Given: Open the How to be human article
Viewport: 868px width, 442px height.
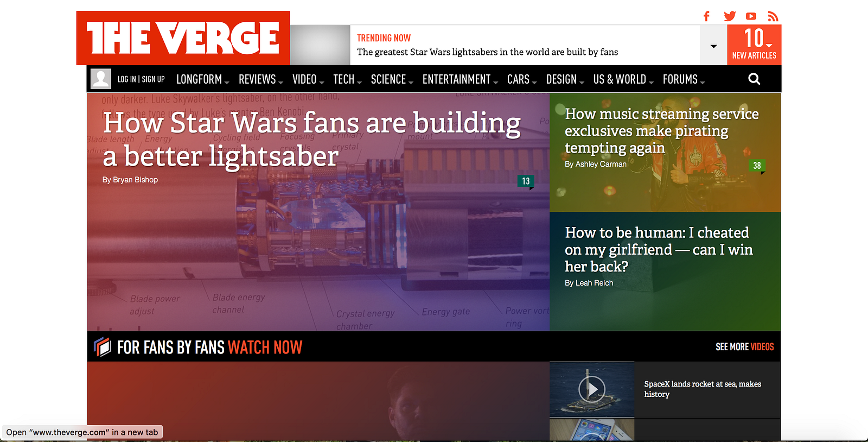Looking at the screenshot, I should tap(659, 250).
